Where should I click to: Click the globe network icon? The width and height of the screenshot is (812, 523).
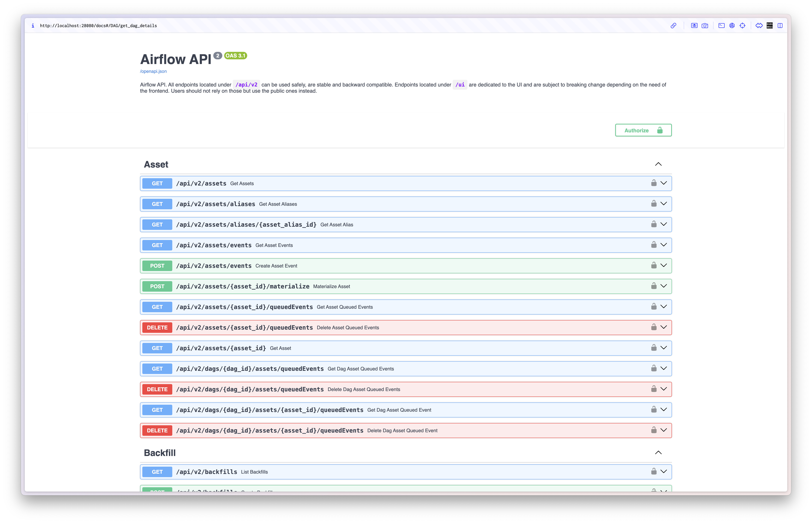732,26
